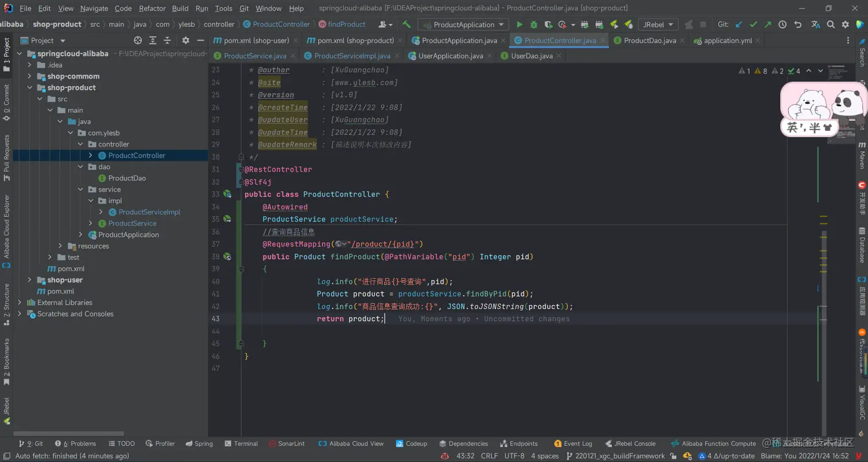Collapse the shop-product module node
The width and height of the screenshot is (868, 462).
30,88
